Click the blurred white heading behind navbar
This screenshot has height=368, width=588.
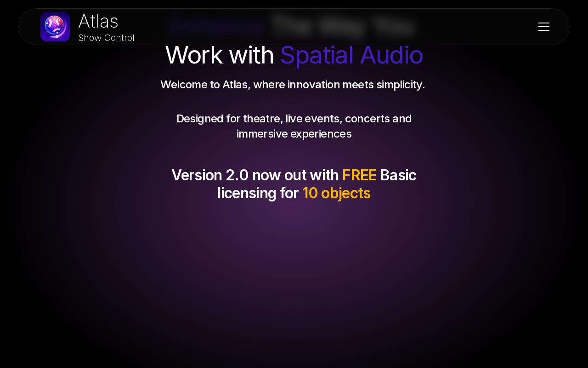coord(343,25)
